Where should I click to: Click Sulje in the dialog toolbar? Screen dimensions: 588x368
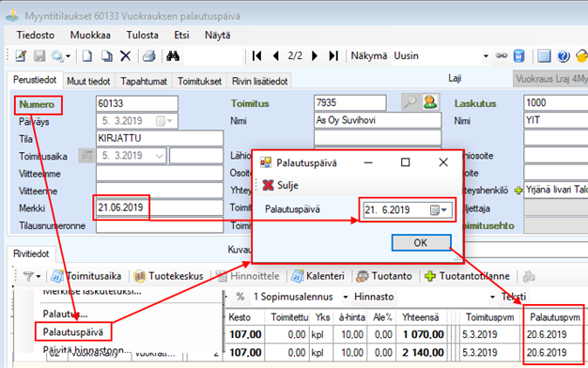click(x=281, y=185)
